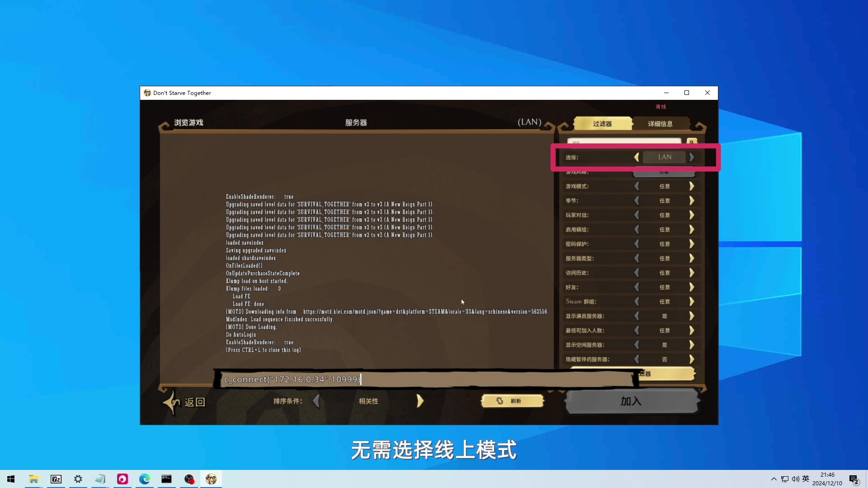The image size is (868, 488).
Task: Select previous option for 游戏模式 filter
Action: pyautogui.click(x=637, y=186)
